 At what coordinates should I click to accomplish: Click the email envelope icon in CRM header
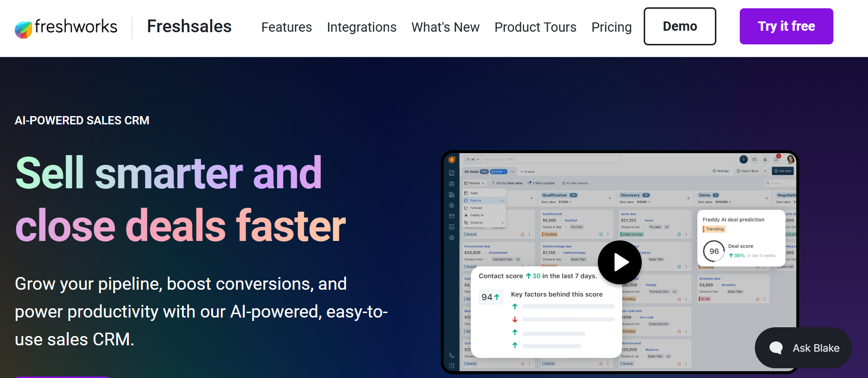pos(754,159)
